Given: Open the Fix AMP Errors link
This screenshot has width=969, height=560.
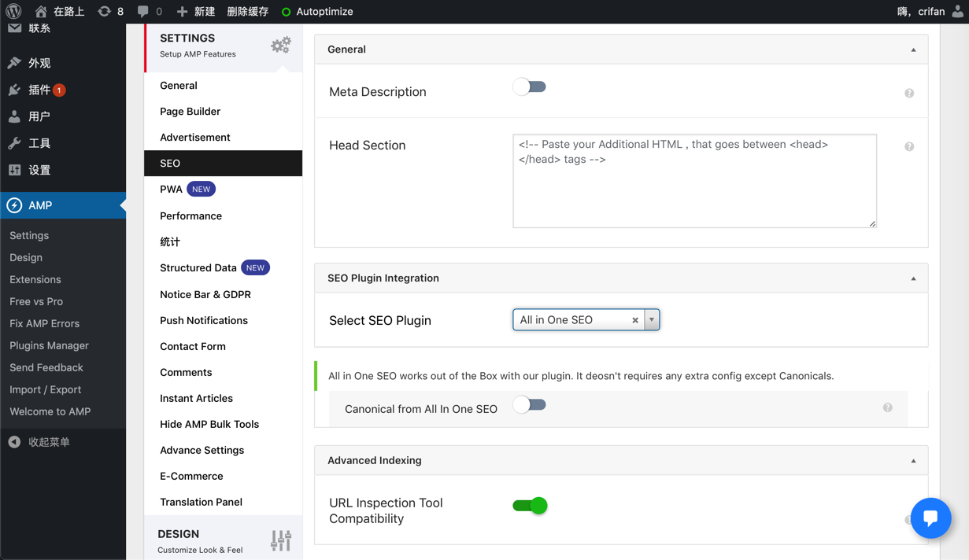Looking at the screenshot, I should pos(44,323).
